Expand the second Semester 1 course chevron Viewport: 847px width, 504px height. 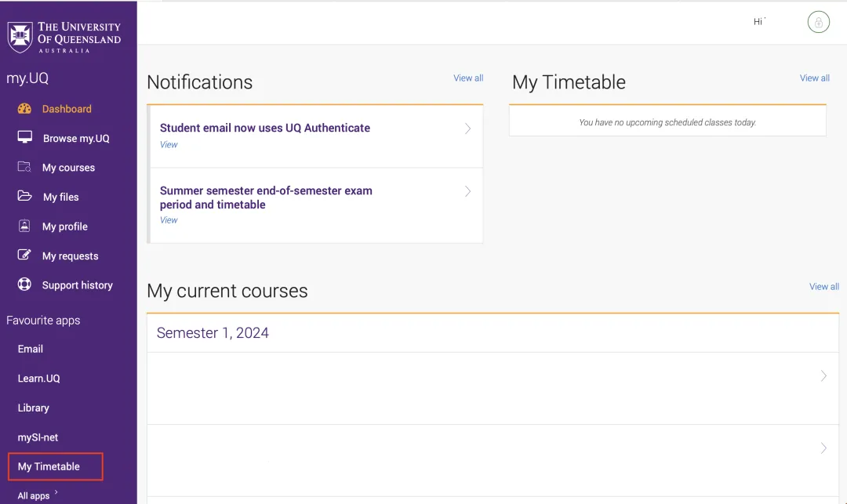(x=823, y=448)
